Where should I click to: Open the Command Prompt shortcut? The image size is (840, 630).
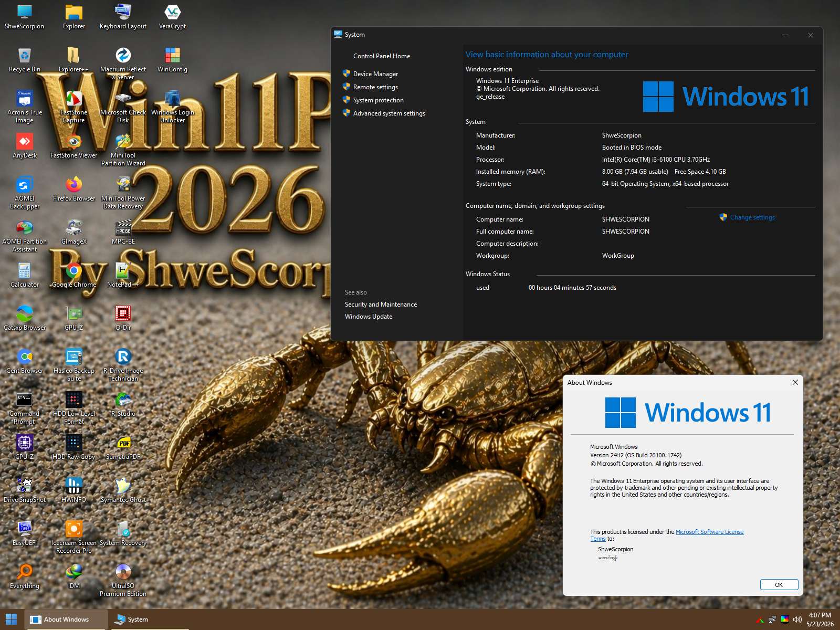coord(25,408)
